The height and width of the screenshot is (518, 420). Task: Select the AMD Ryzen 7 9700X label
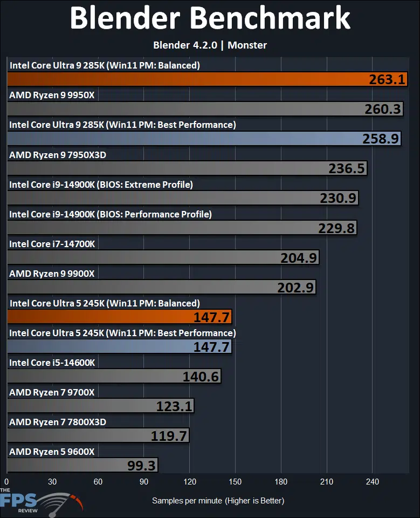click(x=52, y=392)
